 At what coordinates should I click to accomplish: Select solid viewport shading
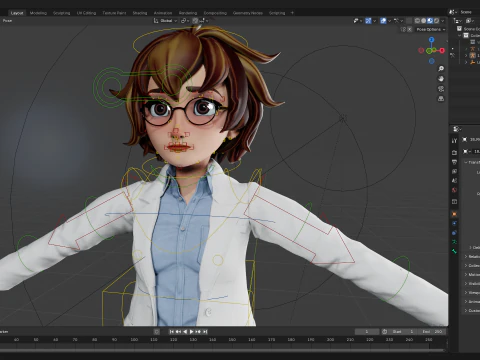point(424,21)
